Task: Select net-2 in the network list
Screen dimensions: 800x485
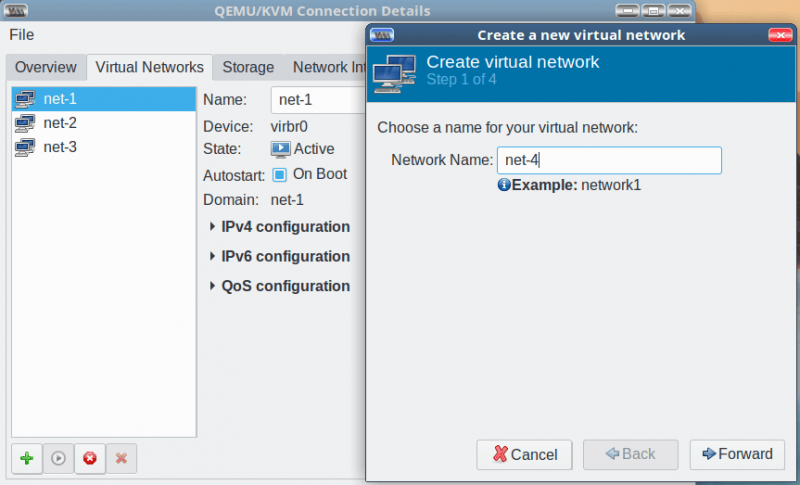Action: (x=60, y=123)
